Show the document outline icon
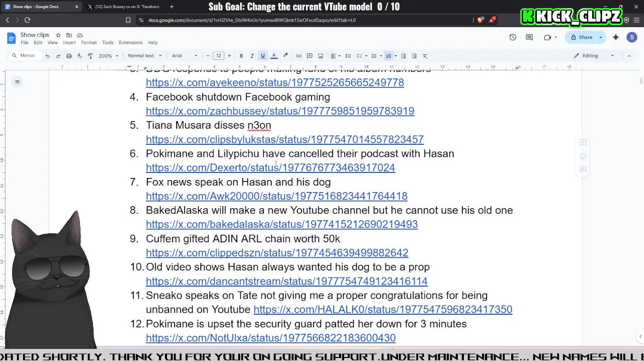The image size is (644, 362). [17, 82]
